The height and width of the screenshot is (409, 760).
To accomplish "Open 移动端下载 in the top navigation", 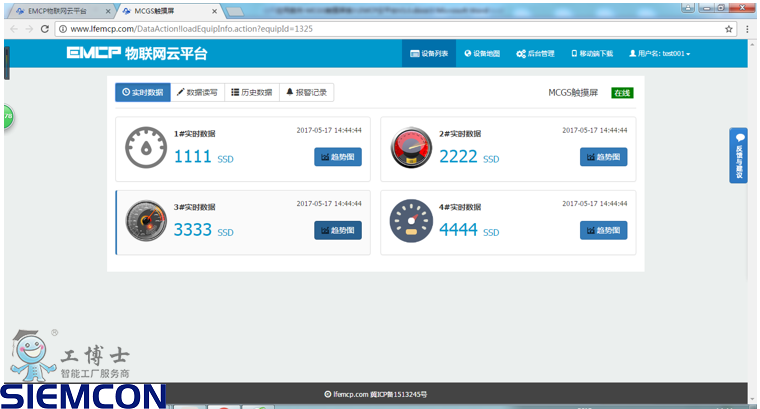I will tap(592, 53).
